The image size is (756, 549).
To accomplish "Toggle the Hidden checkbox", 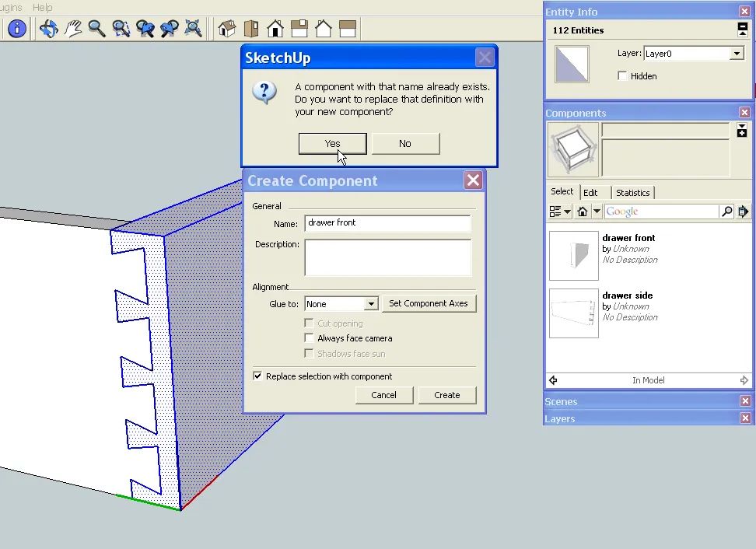I will point(622,75).
